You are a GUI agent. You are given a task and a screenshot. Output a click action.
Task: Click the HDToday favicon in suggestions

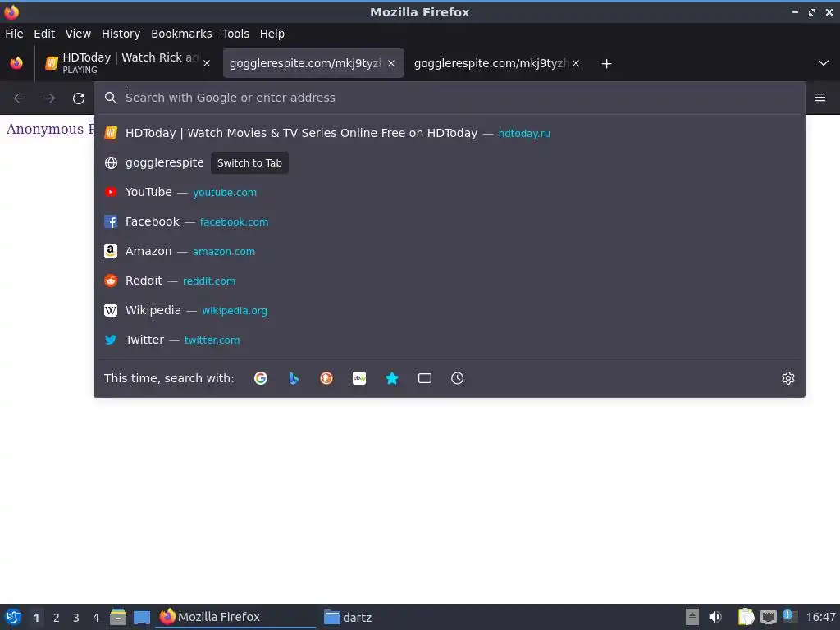111,133
